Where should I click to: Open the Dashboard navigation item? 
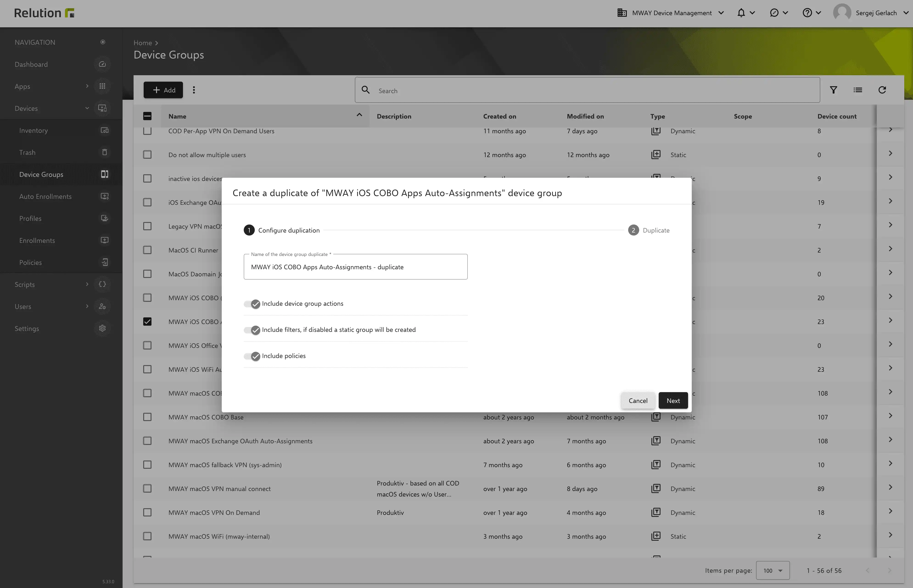pyautogui.click(x=61, y=64)
